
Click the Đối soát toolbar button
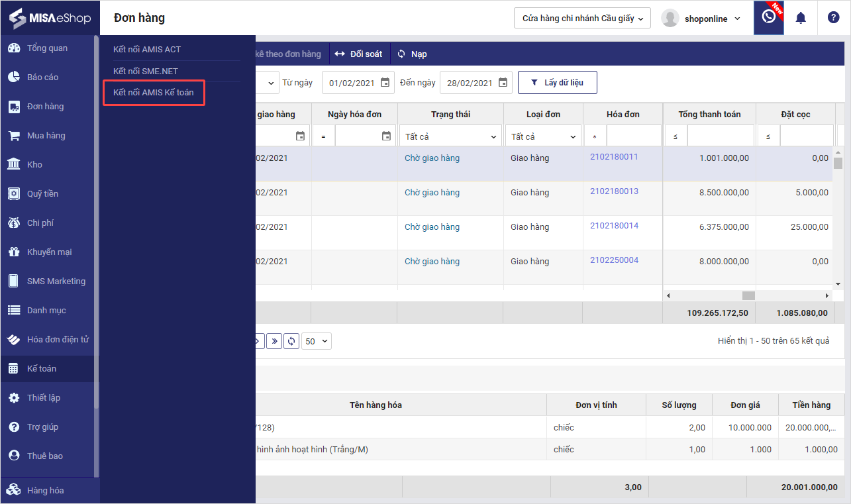tap(358, 54)
